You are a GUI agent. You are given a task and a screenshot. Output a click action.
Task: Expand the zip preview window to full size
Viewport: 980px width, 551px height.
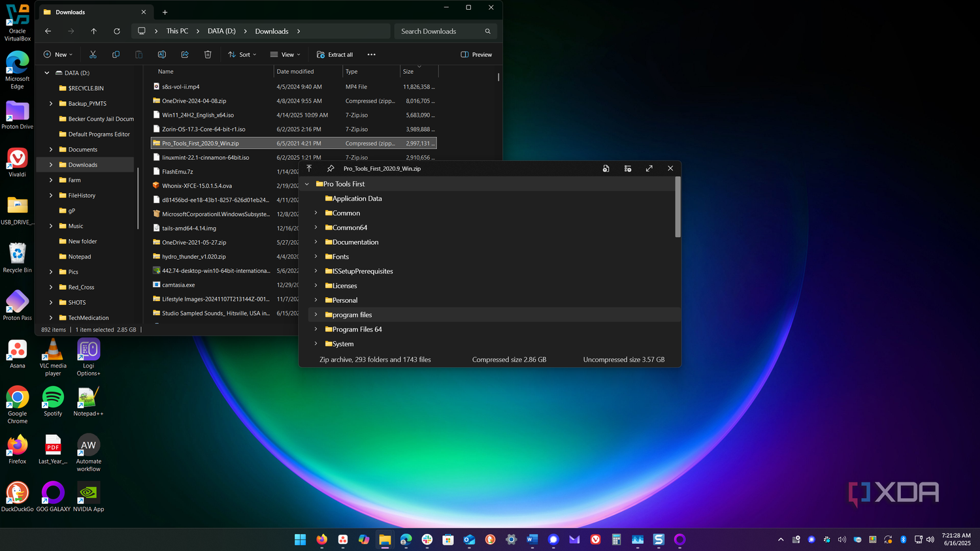point(649,168)
